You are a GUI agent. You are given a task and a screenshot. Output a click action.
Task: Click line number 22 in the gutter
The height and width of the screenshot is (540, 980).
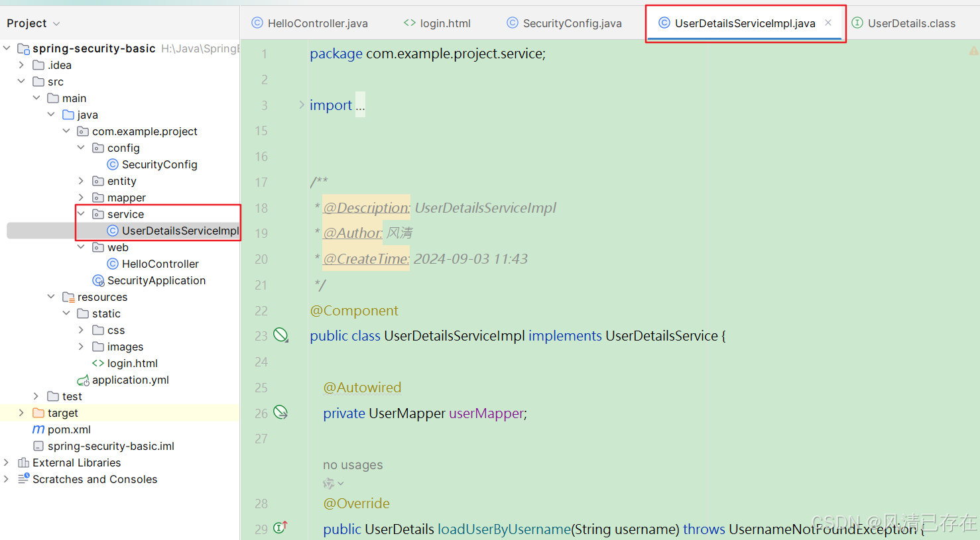261,311
